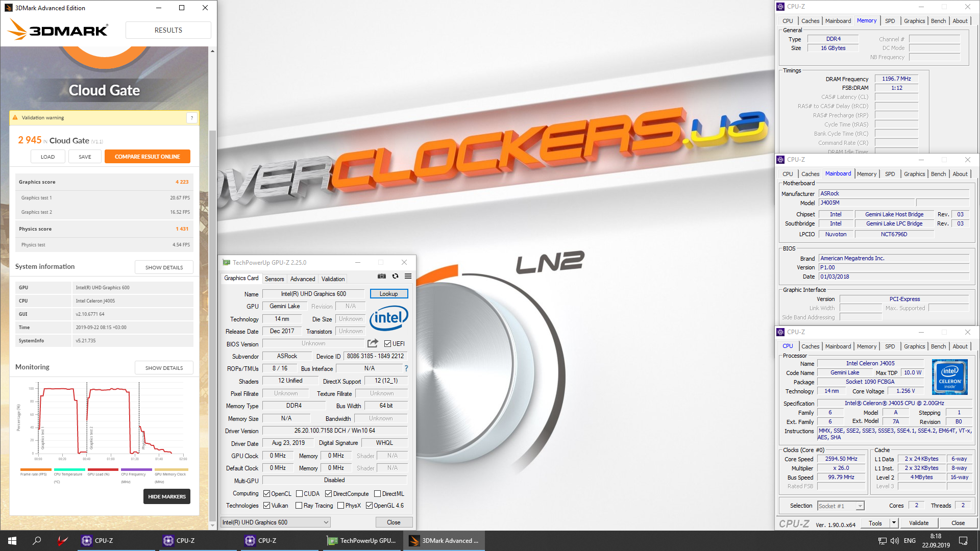Click the 3DMark title bar app icon
The height and width of the screenshot is (551, 980).
(8, 8)
